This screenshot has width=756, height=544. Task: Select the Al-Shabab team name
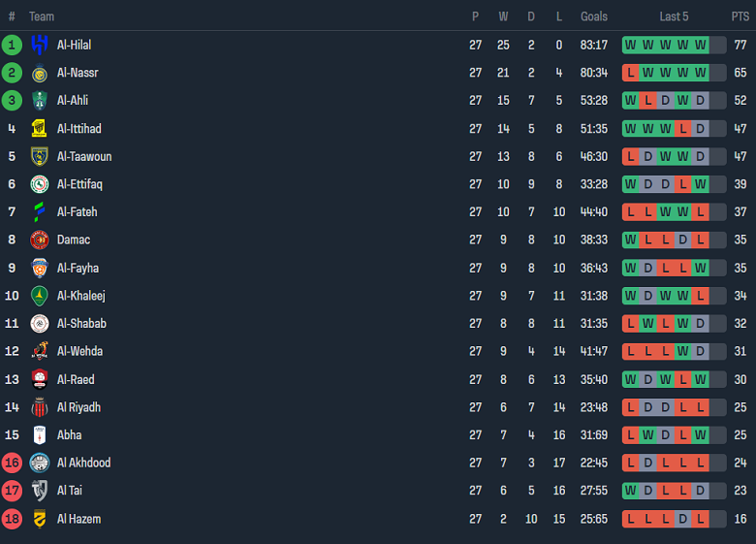[81, 324]
